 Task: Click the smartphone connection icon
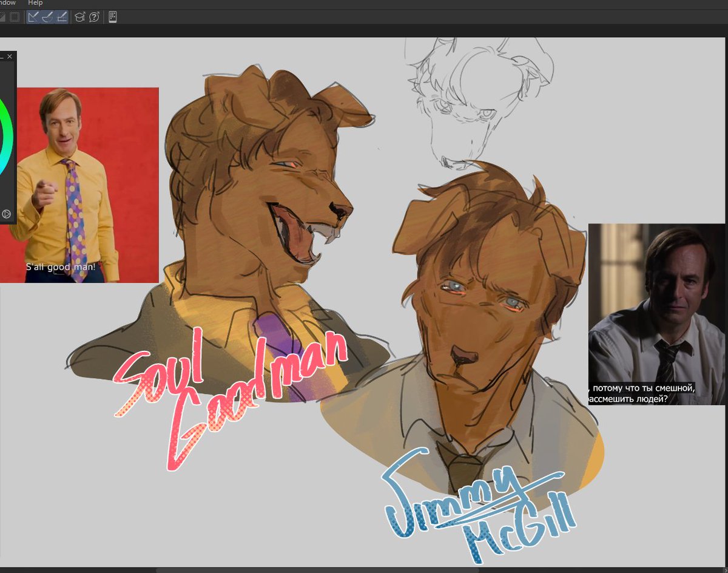click(x=113, y=17)
